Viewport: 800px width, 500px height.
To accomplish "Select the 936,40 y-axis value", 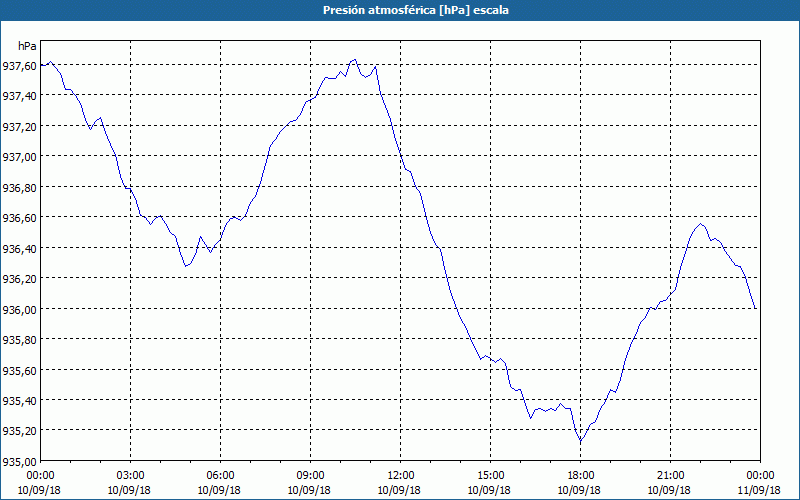I will click(x=19, y=248).
